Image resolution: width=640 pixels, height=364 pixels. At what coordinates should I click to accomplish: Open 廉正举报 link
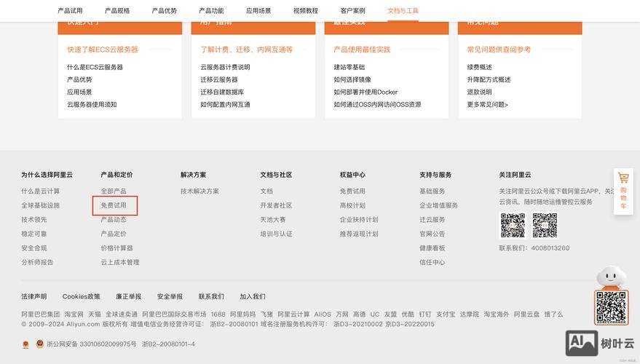point(129,297)
